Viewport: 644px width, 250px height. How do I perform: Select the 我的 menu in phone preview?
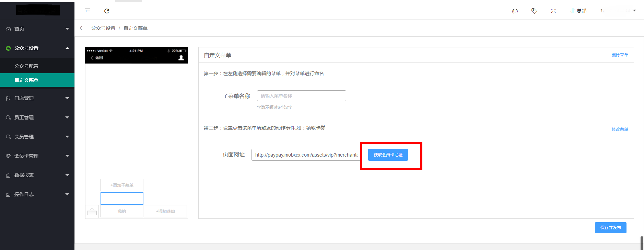(x=122, y=212)
